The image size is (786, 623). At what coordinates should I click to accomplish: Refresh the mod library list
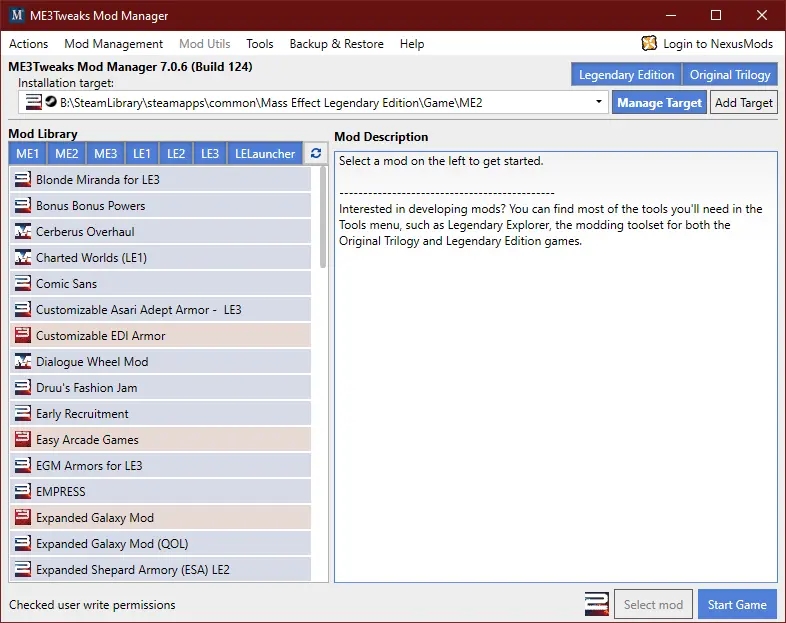[316, 153]
